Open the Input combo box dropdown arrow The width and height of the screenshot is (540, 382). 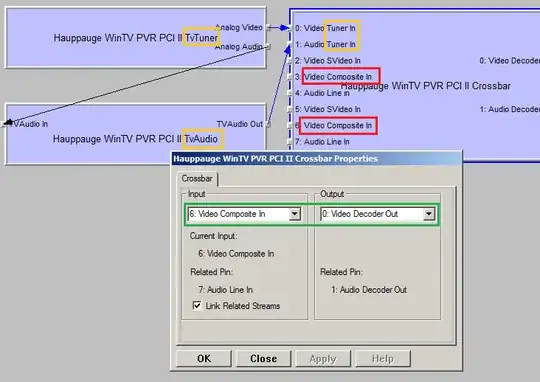click(x=294, y=214)
